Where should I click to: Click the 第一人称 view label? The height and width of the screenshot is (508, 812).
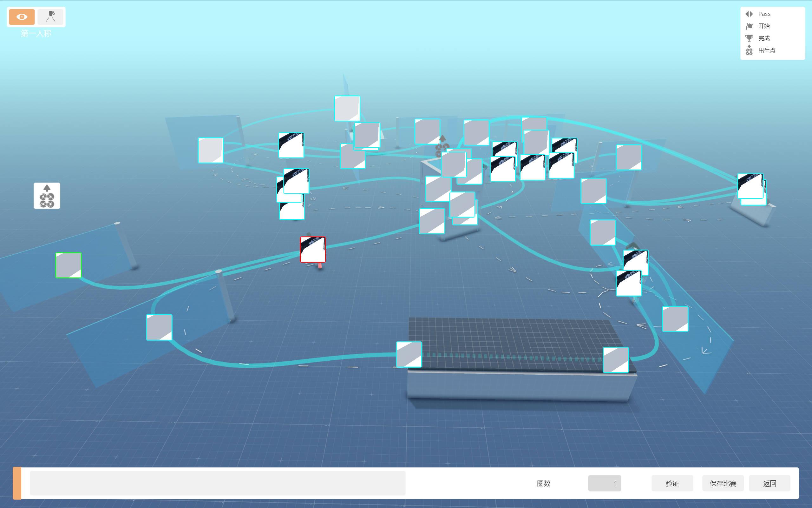(x=36, y=33)
